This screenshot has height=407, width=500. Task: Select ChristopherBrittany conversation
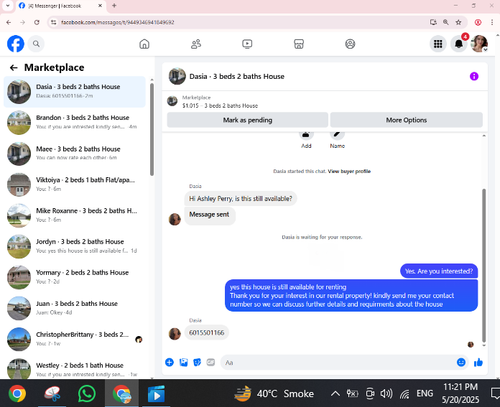[x=75, y=339]
